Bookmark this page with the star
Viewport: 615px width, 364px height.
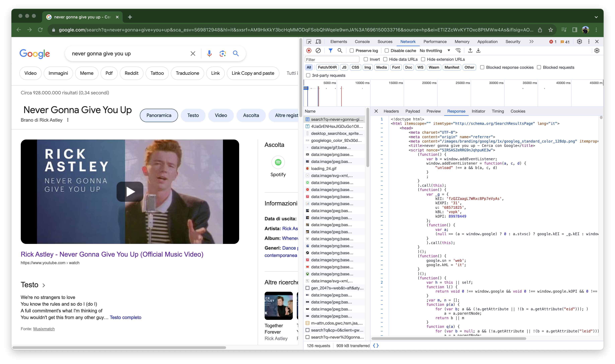(551, 30)
